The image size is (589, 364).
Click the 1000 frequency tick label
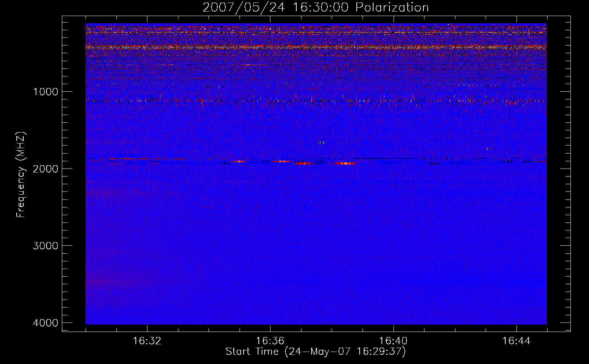tap(46, 91)
